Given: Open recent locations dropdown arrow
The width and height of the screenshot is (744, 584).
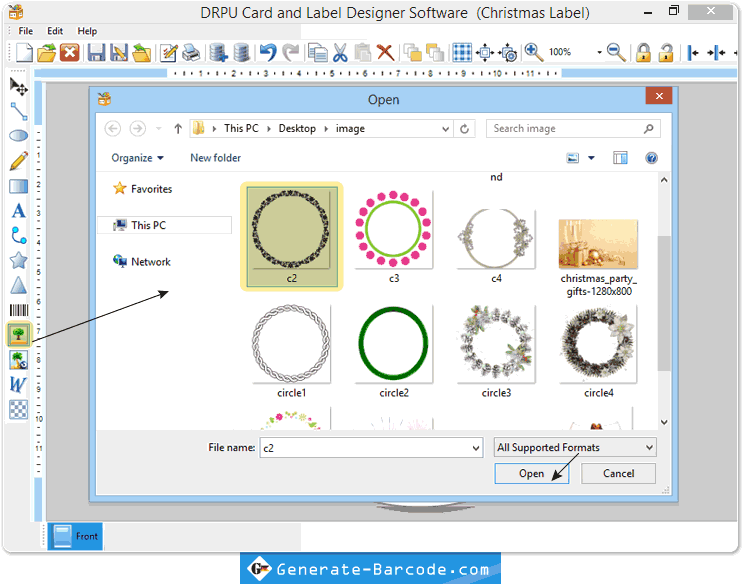Looking at the screenshot, I should [x=158, y=129].
